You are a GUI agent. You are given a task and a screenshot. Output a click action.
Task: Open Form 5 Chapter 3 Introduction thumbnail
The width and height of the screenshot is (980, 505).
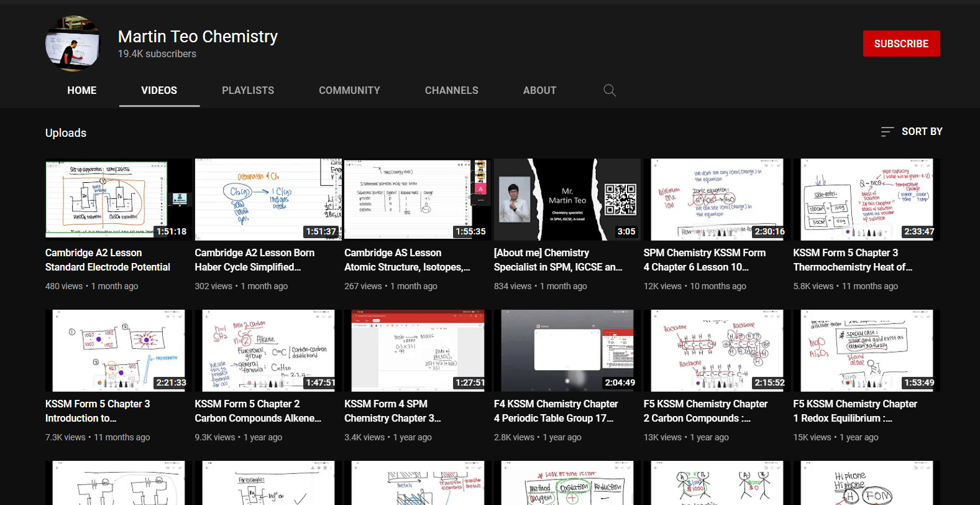(x=119, y=351)
